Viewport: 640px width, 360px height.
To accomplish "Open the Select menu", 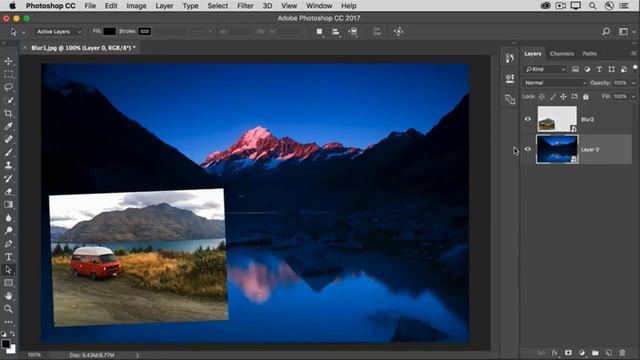I will (x=218, y=6).
